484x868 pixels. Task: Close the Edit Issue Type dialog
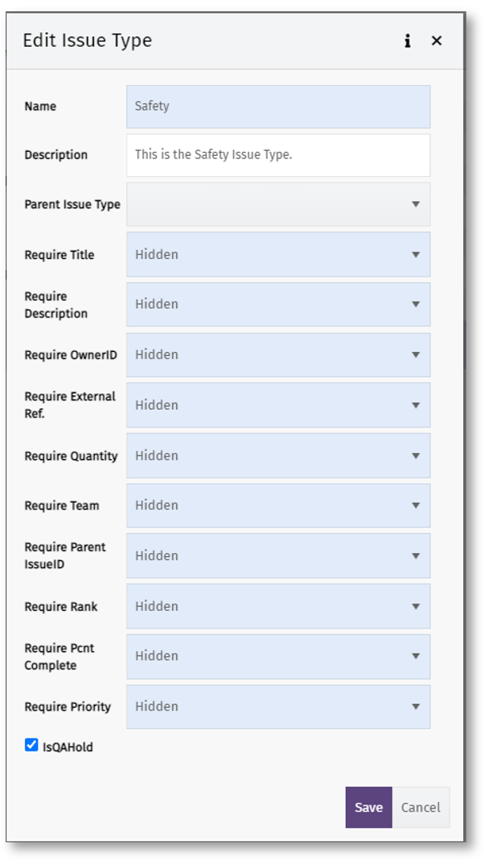[437, 41]
